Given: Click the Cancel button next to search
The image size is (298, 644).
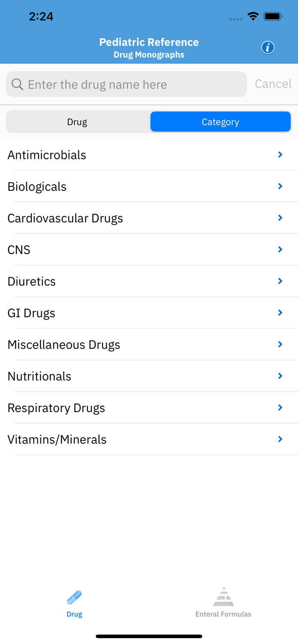Looking at the screenshot, I should [x=273, y=84].
